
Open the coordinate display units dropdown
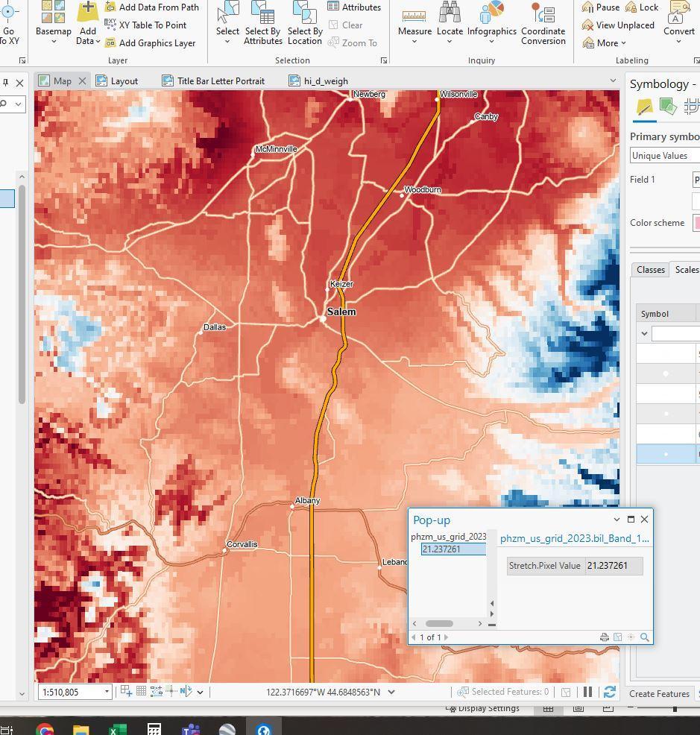(x=391, y=692)
